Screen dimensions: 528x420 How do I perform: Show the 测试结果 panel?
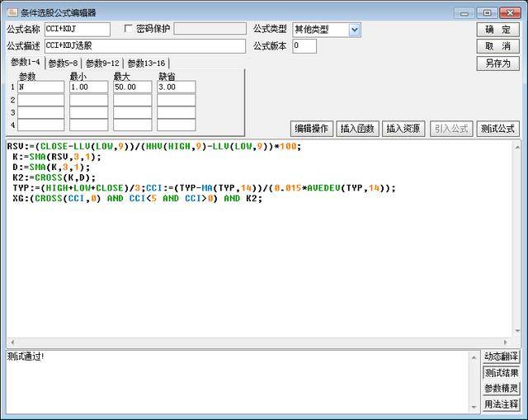pos(501,372)
